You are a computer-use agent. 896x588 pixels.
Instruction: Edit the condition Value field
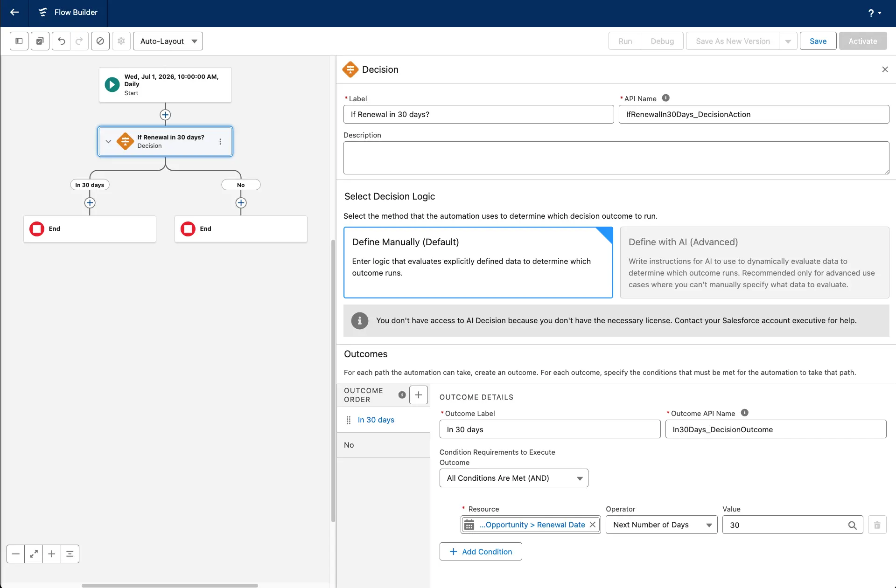792,525
